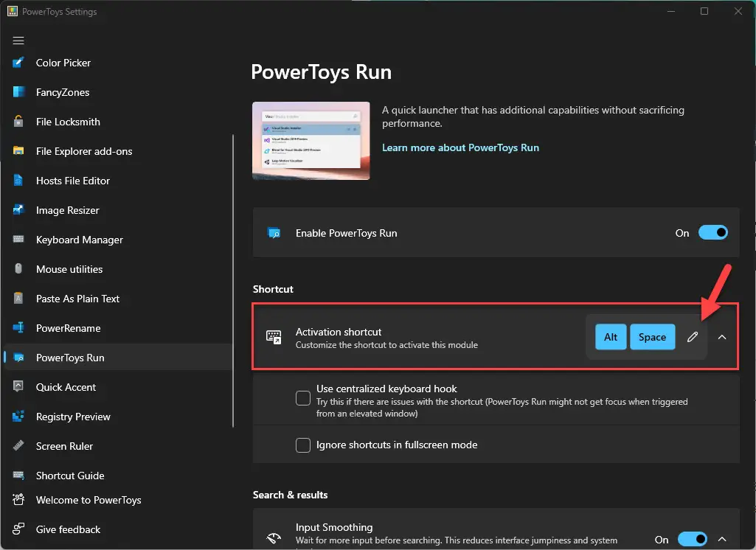756x550 pixels.
Task: Click the File Locksmith padlock icon
Action: click(18, 122)
